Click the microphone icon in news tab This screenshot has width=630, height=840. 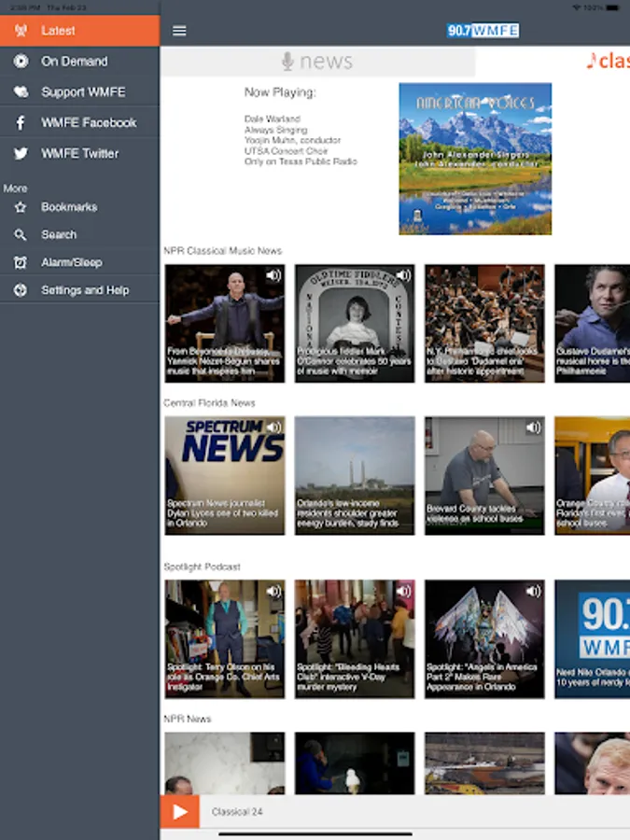(287, 62)
